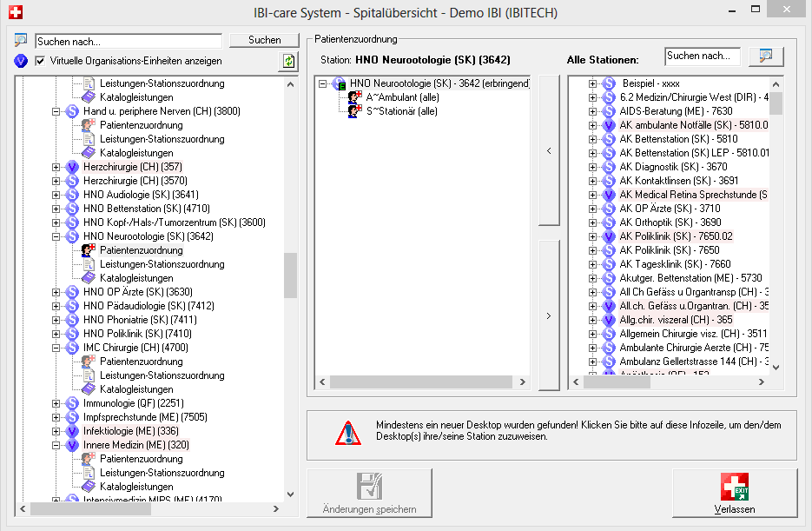
Task: Collapse the HNO Neurootologie (SK) (3642) node
Action: (x=56, y=236)
